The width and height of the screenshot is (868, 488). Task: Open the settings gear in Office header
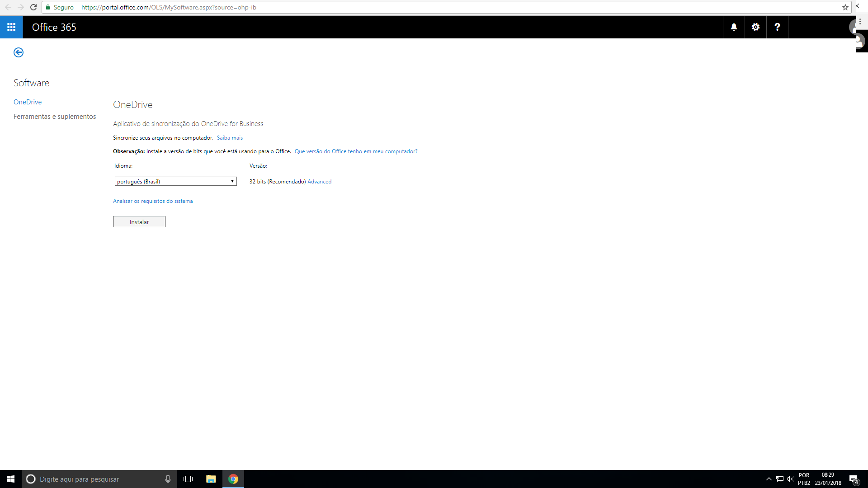[755, 27]
